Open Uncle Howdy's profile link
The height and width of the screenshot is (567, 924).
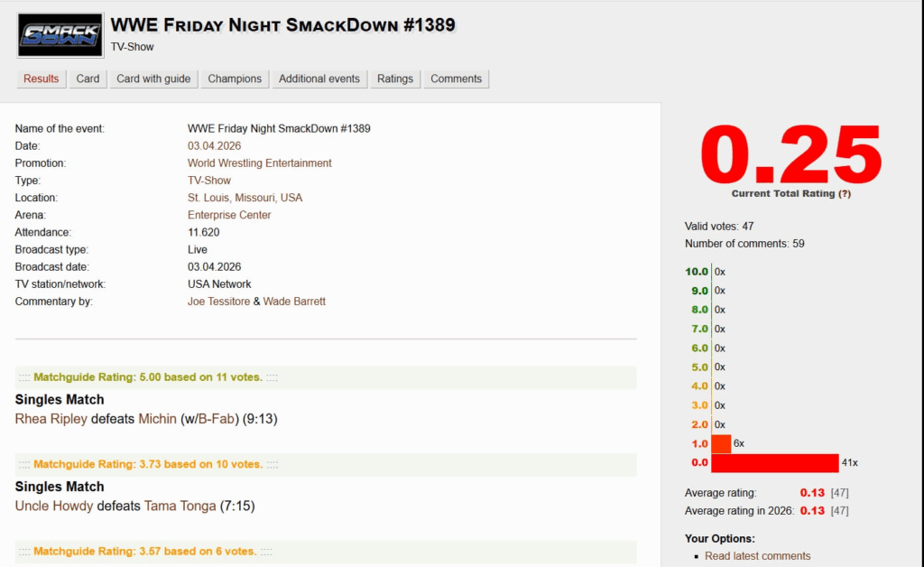coord(54,506)
